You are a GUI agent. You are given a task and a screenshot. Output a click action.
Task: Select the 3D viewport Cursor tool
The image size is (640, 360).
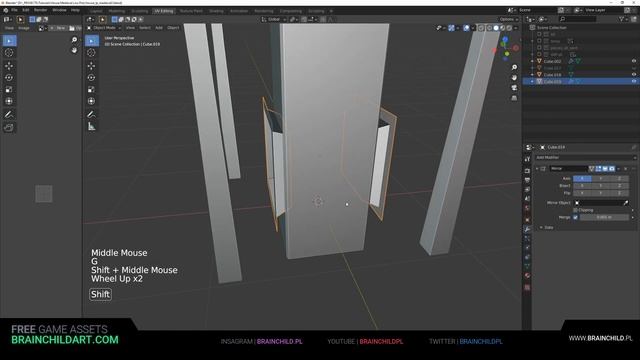pyautogui.click(x=91, y=53)
